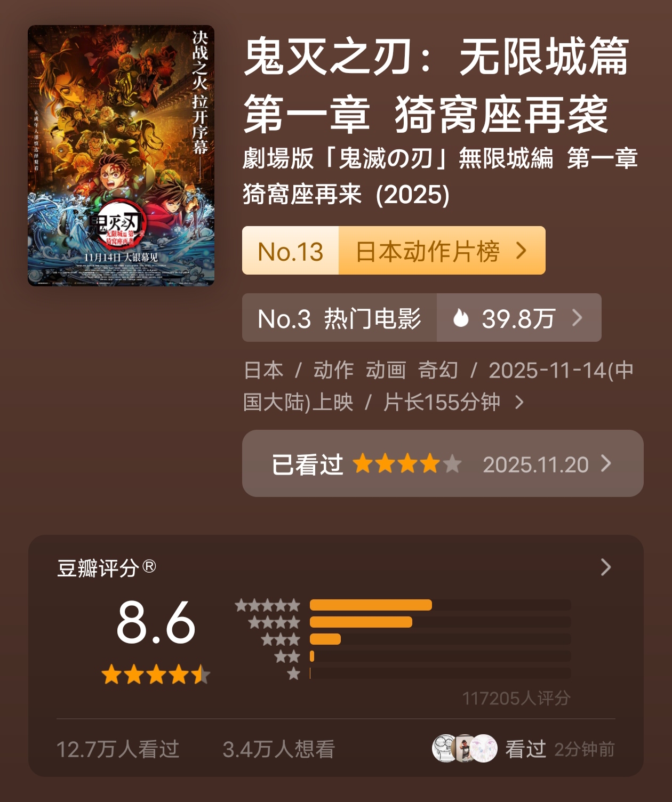The image size is (672, 802).
Task: Click the three-star rating row icon
Action: [x=281, y=639]
